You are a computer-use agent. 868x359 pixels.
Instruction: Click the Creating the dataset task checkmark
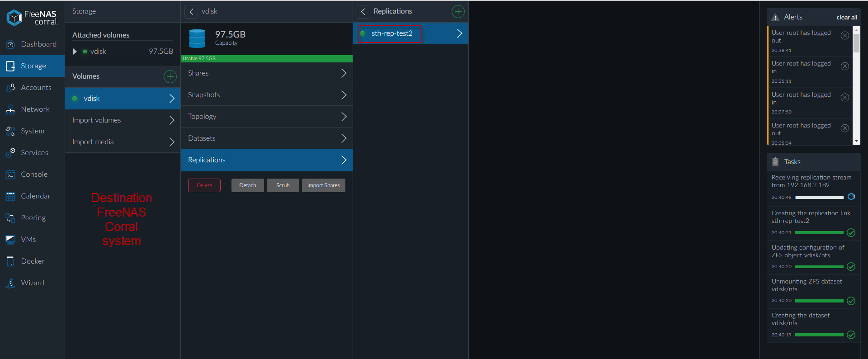point(851,335)
